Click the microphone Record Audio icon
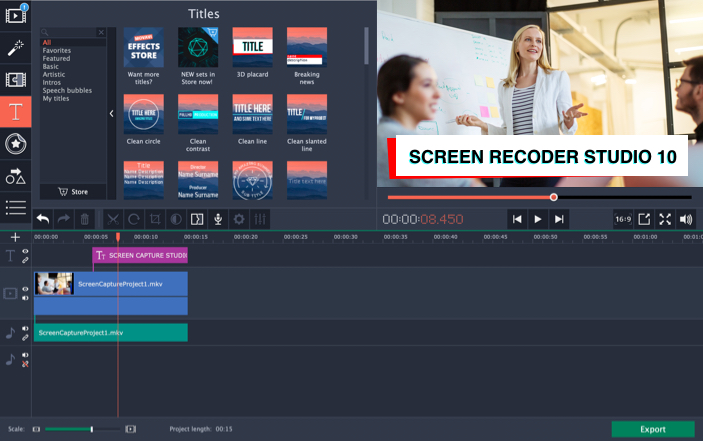 [217, 219]
